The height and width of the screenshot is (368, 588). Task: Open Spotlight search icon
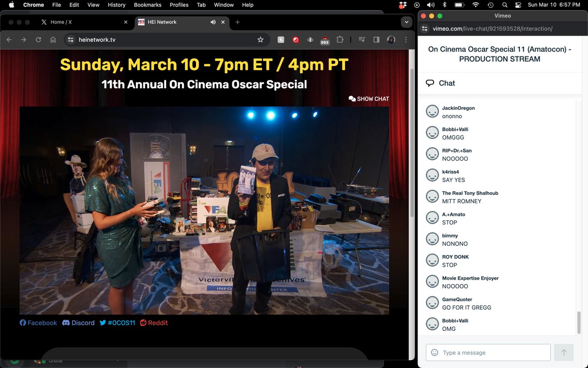coord(505,5)
